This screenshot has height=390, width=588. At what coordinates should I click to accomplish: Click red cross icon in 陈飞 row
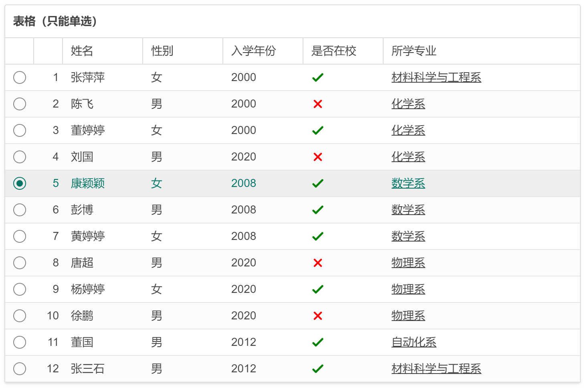[x=317, y=104]
